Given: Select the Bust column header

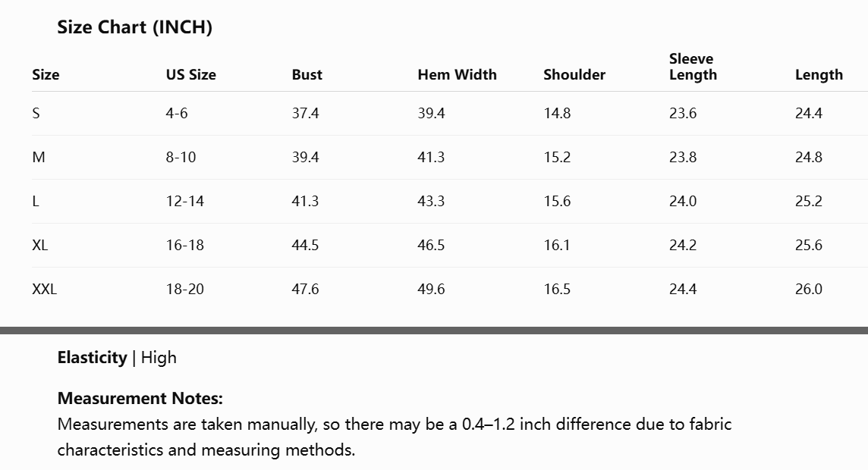Looking at the screenshot, I should point(307,74).
